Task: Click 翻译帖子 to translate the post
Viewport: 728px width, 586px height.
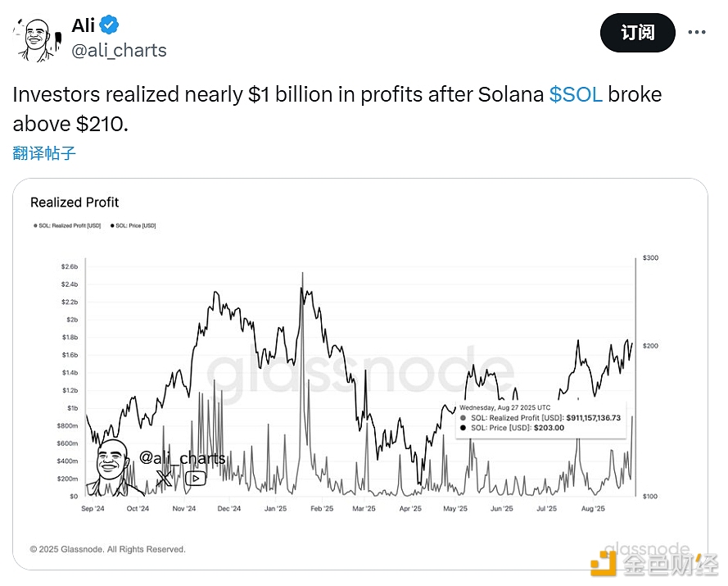Action: point(44,153)
